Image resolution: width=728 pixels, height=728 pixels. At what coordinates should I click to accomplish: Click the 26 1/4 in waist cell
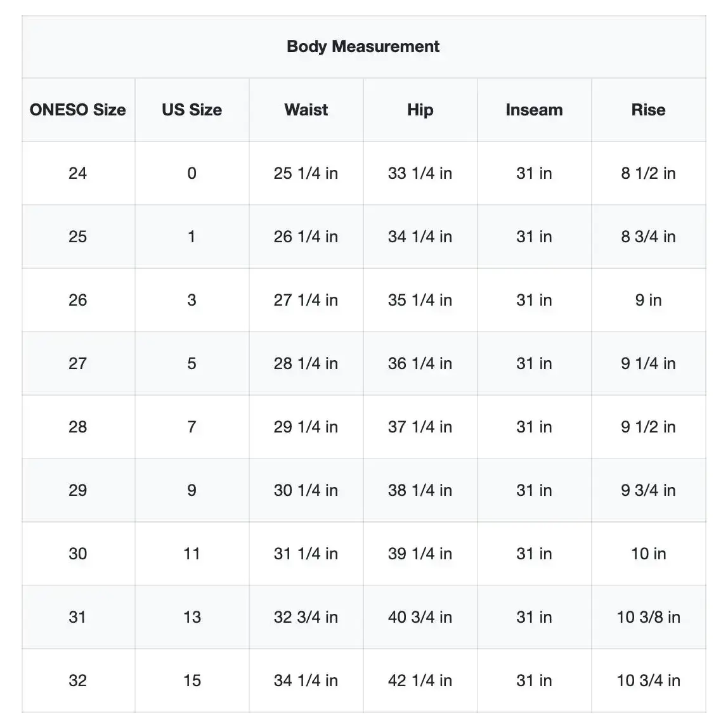pyautogui.click(x=306, y=237)
